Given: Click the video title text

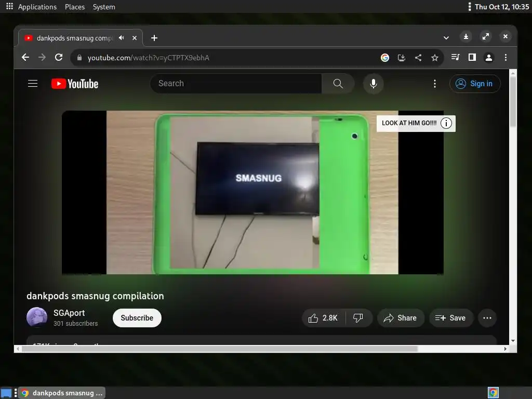Looking at the screenshot, I should pyautogui.click(x=95, y=296).
